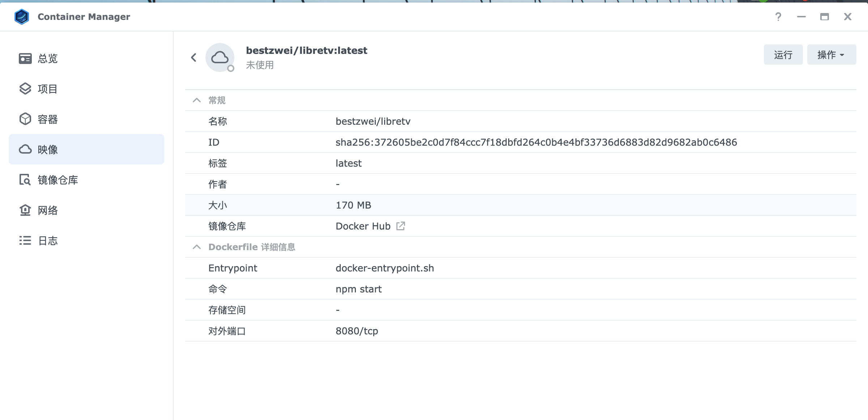Switch to the 镜像仓库 registry tab
The image size is (868, 420).
pos(58,180)
